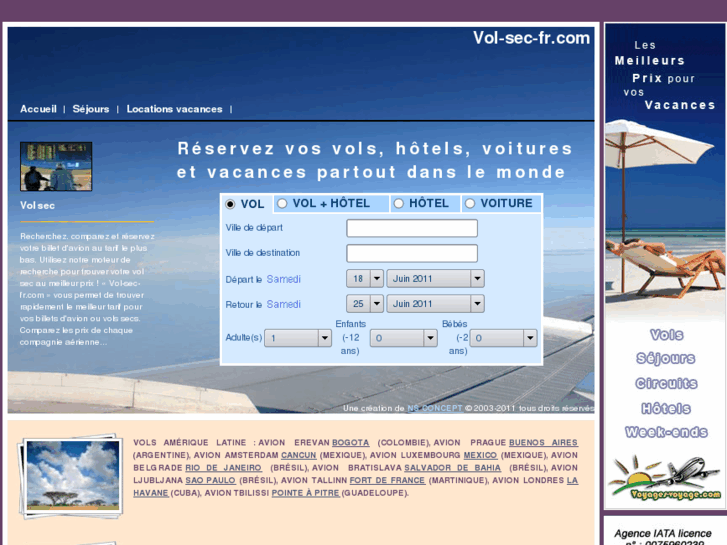The image size is (727, 545).
Task: Open the Séjours menu item
Action: (x=91, y=109)
